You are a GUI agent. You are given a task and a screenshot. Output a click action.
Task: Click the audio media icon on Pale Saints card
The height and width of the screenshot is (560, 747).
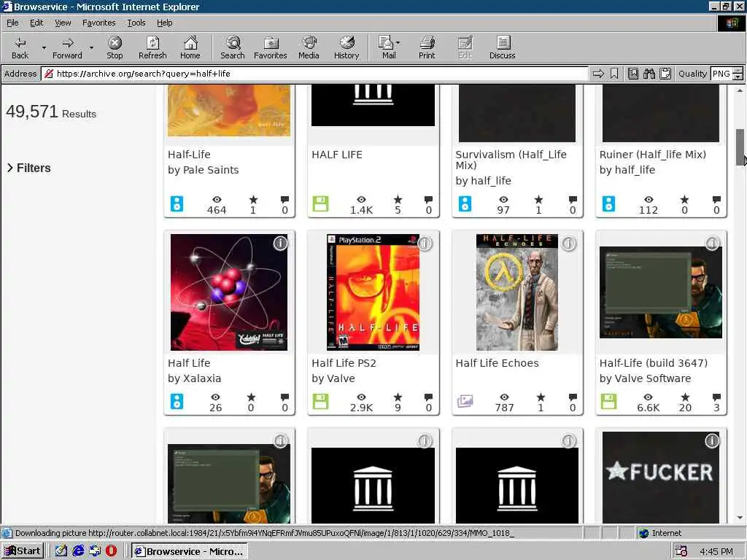pos(177,203)
